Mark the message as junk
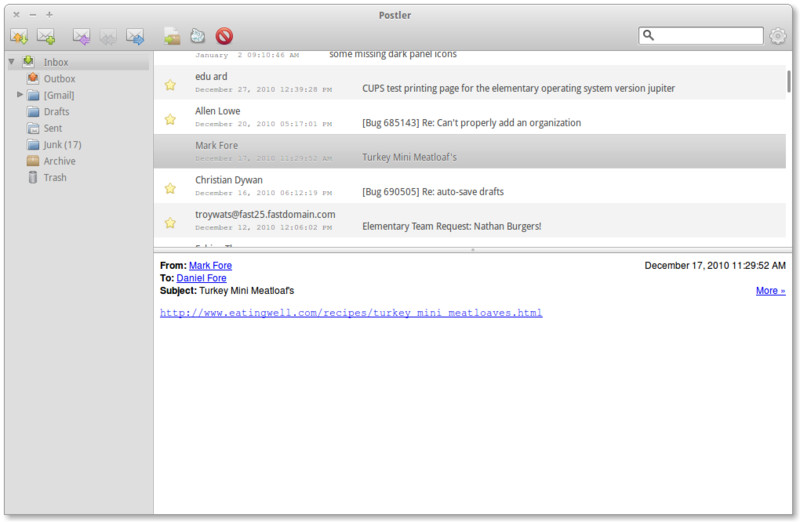800x522 pixels. coord(197,36)
